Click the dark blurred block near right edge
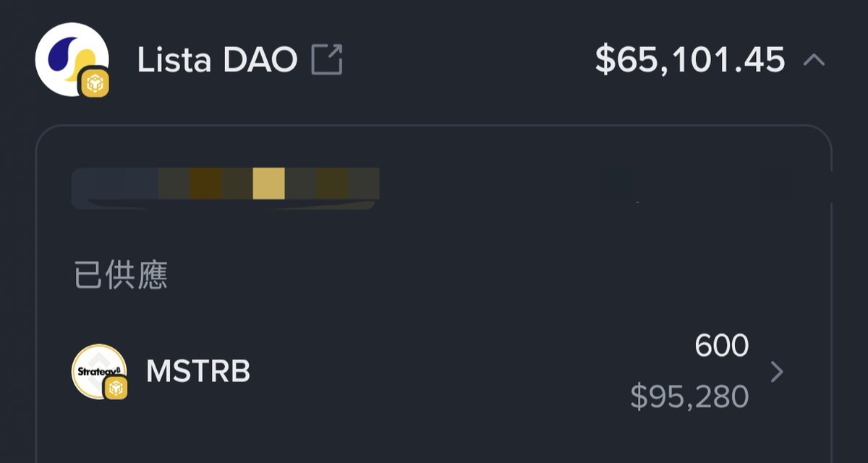The width and height of the screenshot is (868, 463). [774, 184]
